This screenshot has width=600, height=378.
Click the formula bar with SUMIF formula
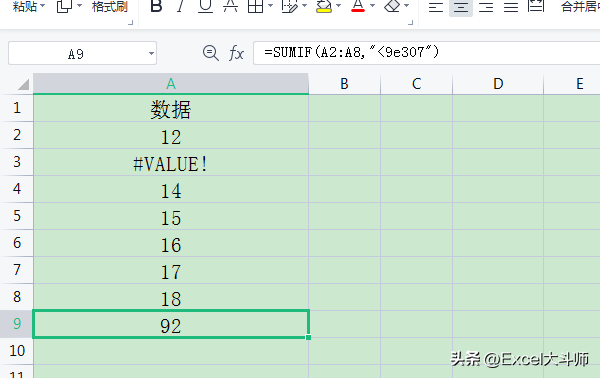(x=427, y=53)
